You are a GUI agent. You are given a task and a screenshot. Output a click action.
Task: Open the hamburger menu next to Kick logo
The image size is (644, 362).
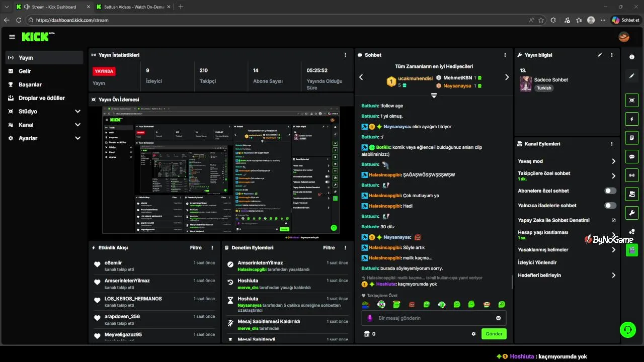pyautogui.click(x=12, y=37)
